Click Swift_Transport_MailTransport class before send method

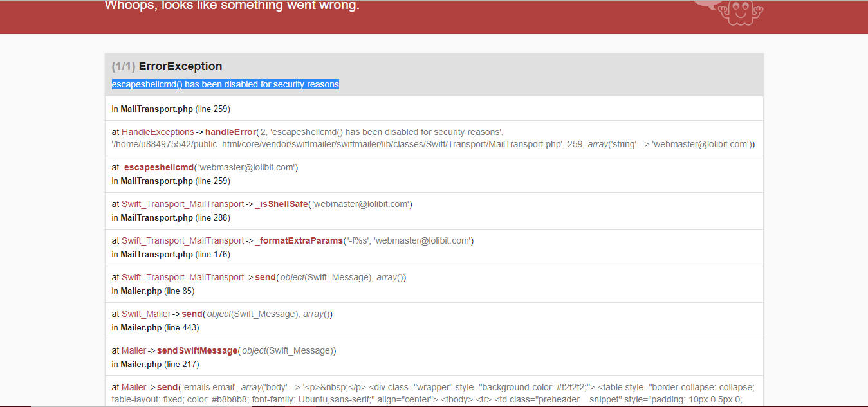coord(183,277)
